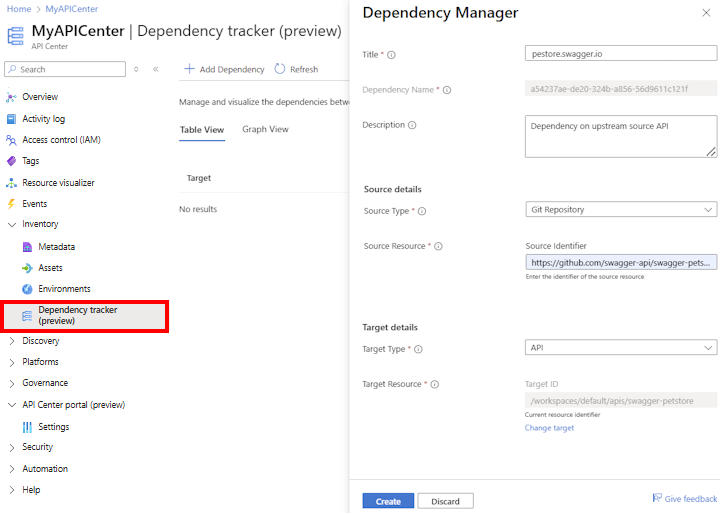Close the Dependency Manager panel
721x514 pixels.
pos(706,13)
